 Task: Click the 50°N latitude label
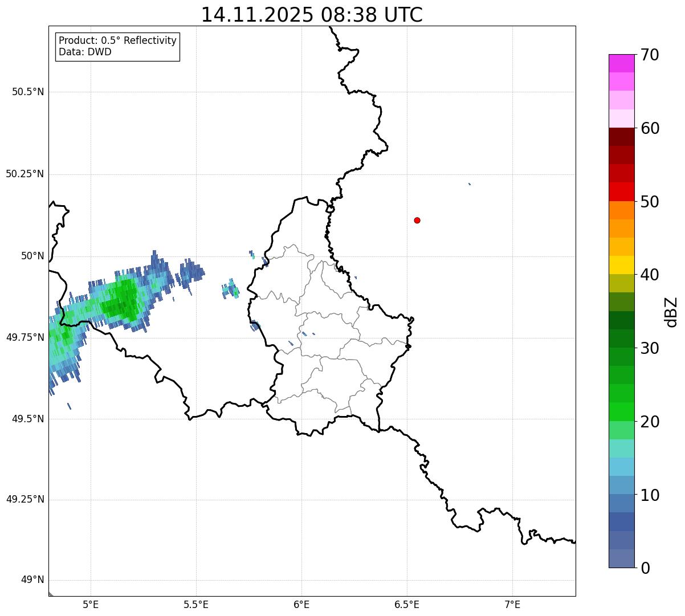coord(32,256)
